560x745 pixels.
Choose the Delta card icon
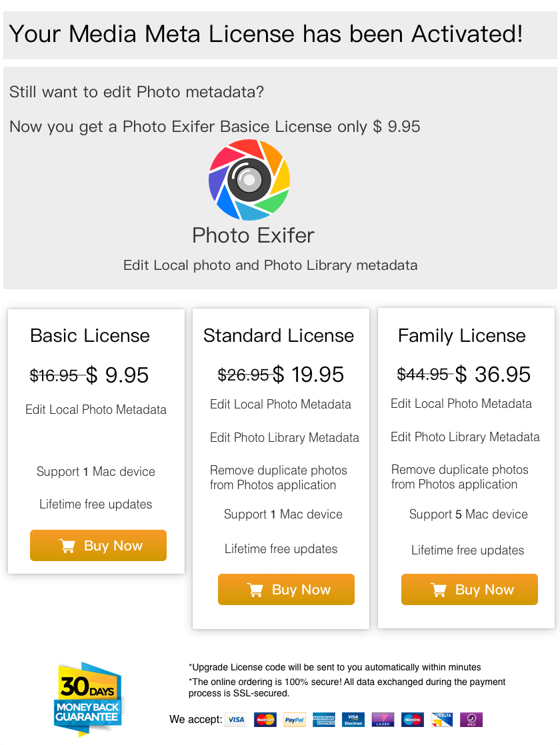tap(441, 719)
